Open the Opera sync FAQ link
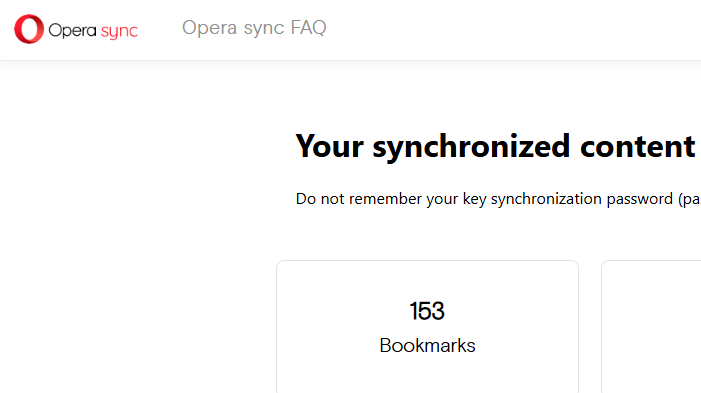Image resolution: width=701 pixels, height=393 pixels. [254, 28]
